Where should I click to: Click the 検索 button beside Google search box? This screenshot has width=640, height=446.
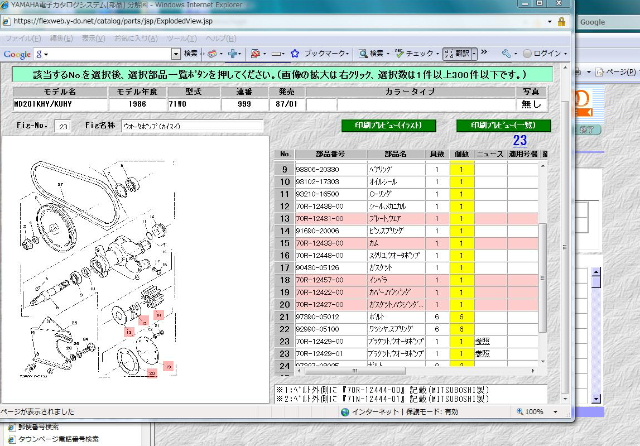coord(191,53)
